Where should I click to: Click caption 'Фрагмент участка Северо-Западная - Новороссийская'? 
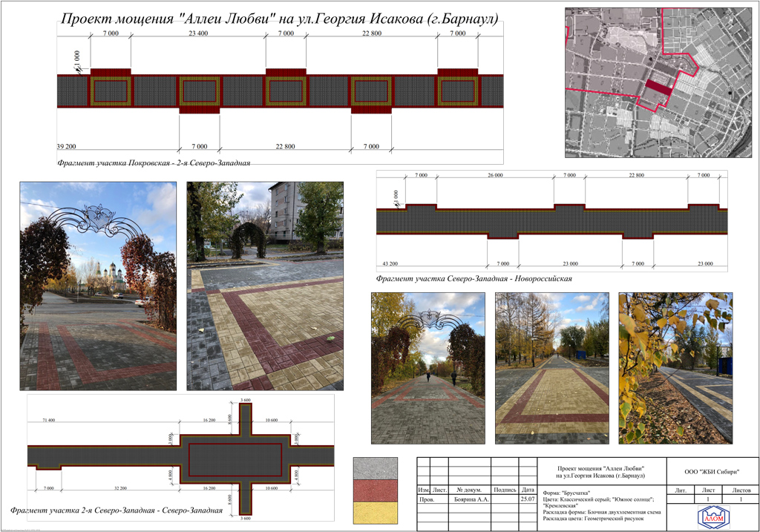(x=474, y=278)
